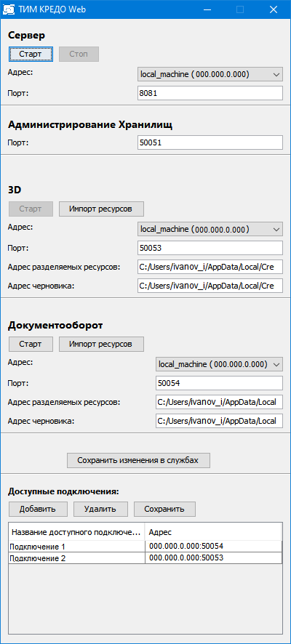Click the Сервер Порт field with 8081
The width and height of the screenshot is (291, 644).
coord(210,93)
